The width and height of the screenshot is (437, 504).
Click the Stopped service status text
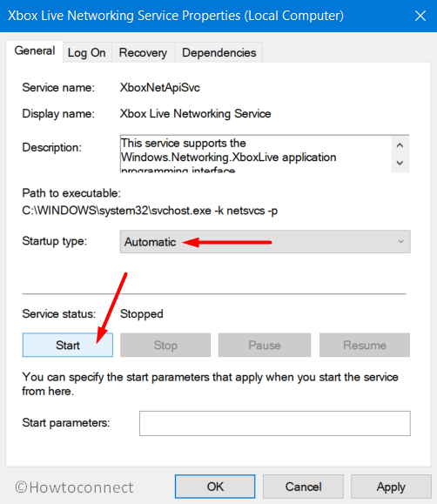click(142, 314)
